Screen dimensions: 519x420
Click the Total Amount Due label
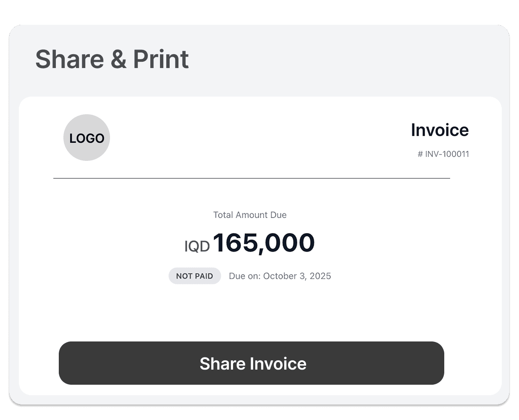(250, 215)
